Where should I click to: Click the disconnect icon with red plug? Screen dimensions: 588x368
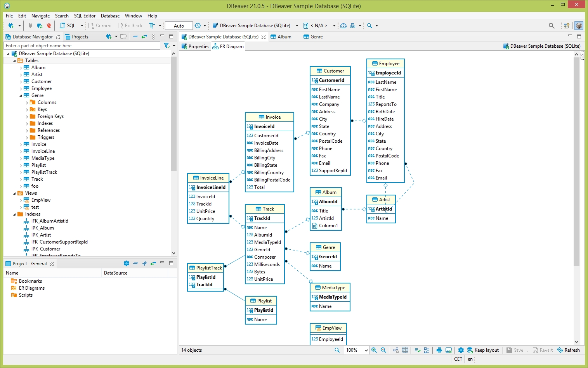coord(49,26)
